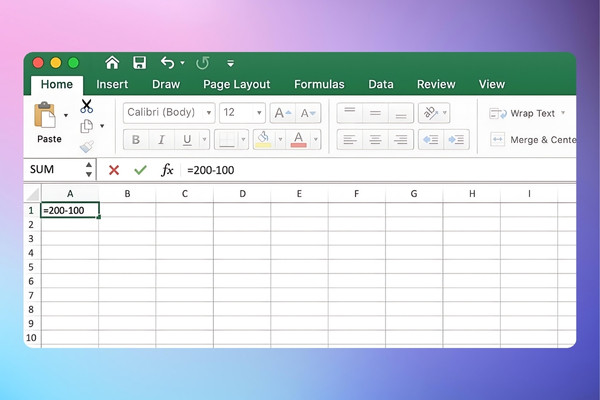The height and width of the screenshot is (400, 600).
Task: Click the Home house icon in title bar
Action: [x=112, y=62]
